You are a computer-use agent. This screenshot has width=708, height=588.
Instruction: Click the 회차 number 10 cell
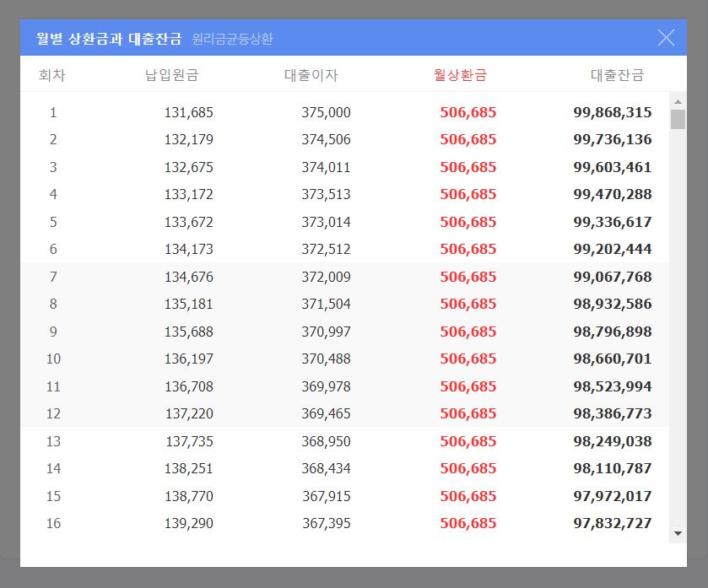pyautogui.click(x=53, y=359)
